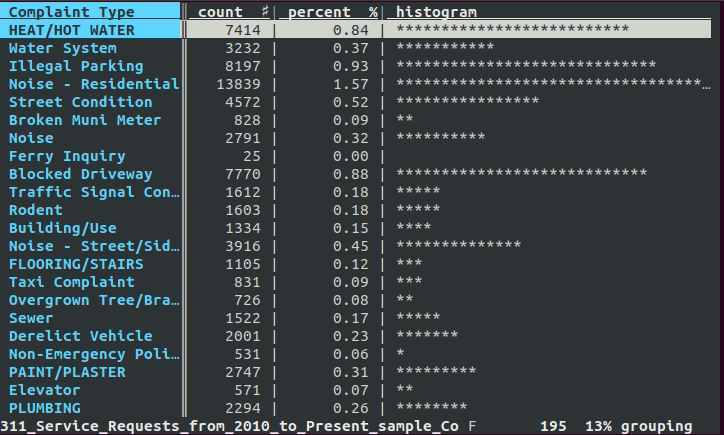Click count value 13839
The image size is (724, 435).
tap(238, 84)
